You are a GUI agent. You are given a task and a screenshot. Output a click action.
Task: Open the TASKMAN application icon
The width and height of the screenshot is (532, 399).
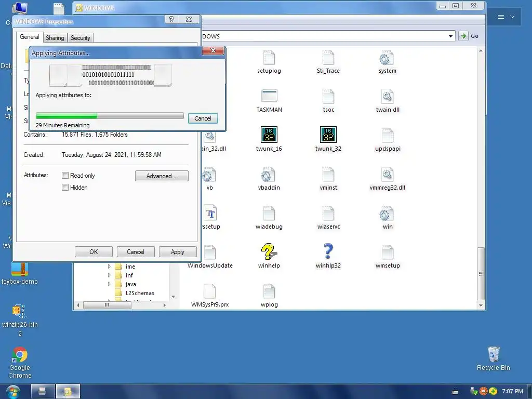[269, 96]
